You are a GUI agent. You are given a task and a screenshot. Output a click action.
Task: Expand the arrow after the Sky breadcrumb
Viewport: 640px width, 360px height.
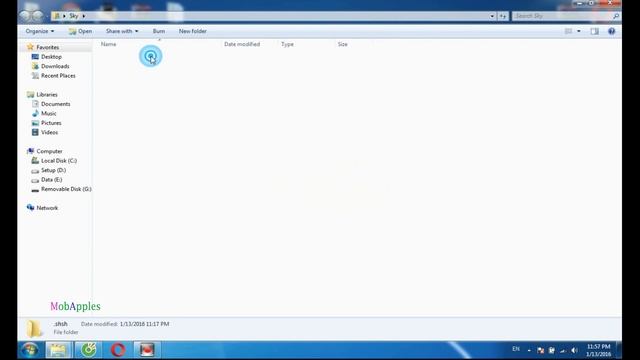click(x=84, y=16)
